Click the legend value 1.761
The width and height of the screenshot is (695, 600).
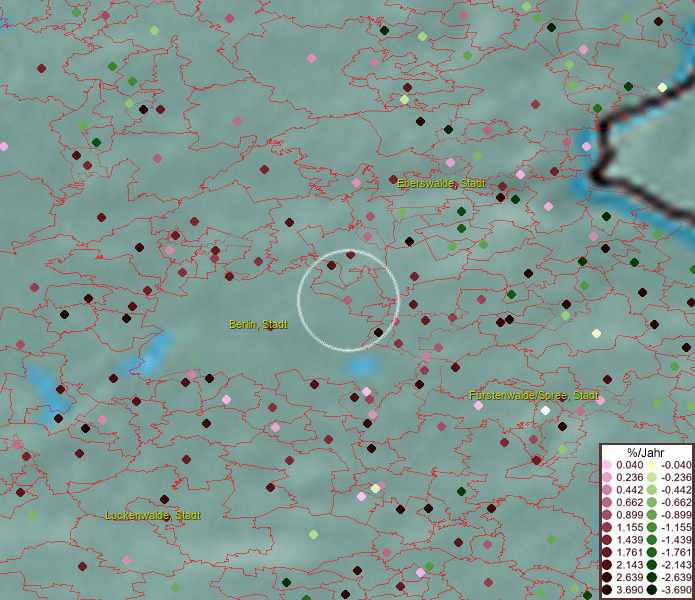[629, 552]
